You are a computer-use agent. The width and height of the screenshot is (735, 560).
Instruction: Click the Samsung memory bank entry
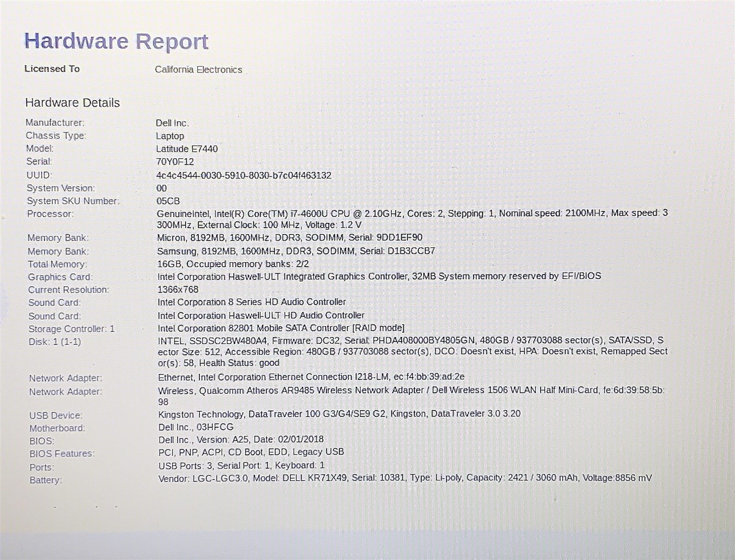coord(296,251)
